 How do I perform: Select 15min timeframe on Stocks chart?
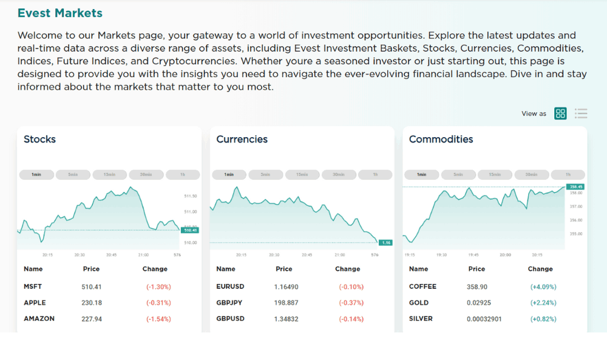tap(109, 175)
